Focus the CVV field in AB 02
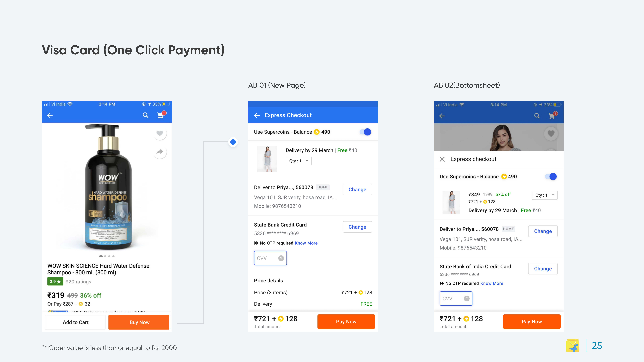The height and width of the screenshot is (362, 644). coord(456,299)
